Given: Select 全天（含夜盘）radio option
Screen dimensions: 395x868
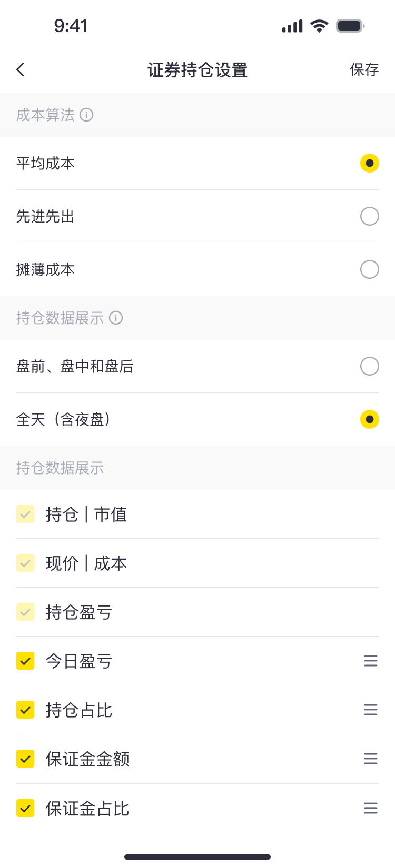Looking at the screenshot, I should point(369,419).
